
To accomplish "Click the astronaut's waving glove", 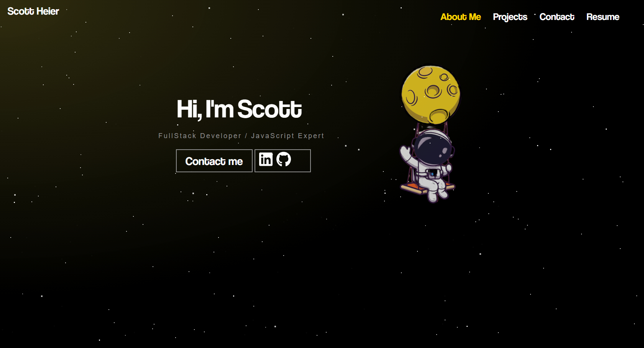I will 405,153.
